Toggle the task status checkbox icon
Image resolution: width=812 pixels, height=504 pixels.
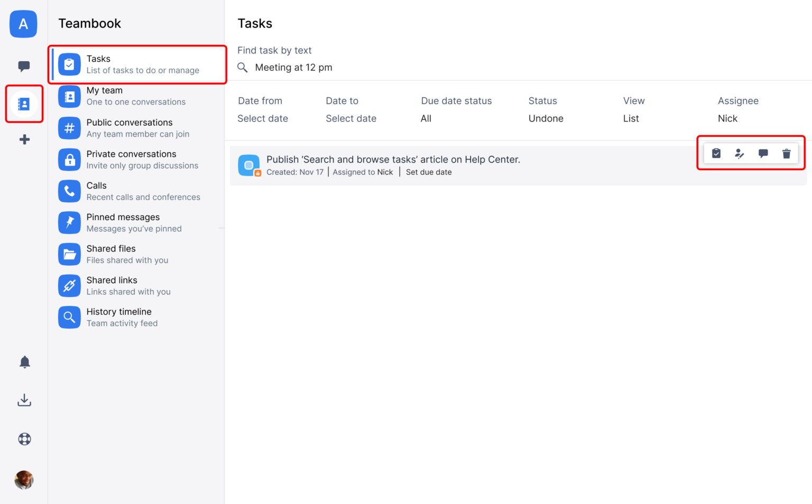248,165
